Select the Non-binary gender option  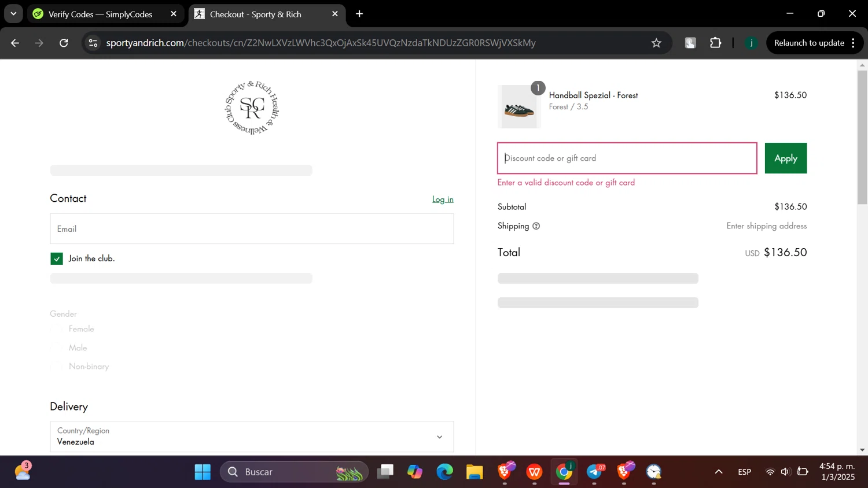coord(57,367)
